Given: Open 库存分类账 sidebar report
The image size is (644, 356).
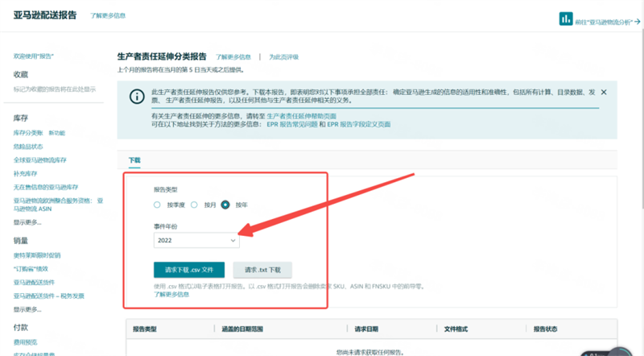Looking at the screenshot, I should (28, 133).
